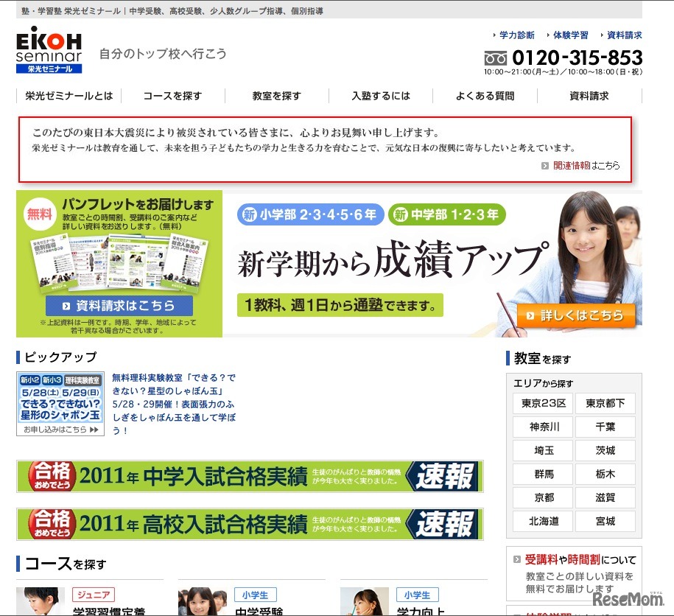
Task: Open 受講料や時間割について link
Action: click(x=580, y=560)
